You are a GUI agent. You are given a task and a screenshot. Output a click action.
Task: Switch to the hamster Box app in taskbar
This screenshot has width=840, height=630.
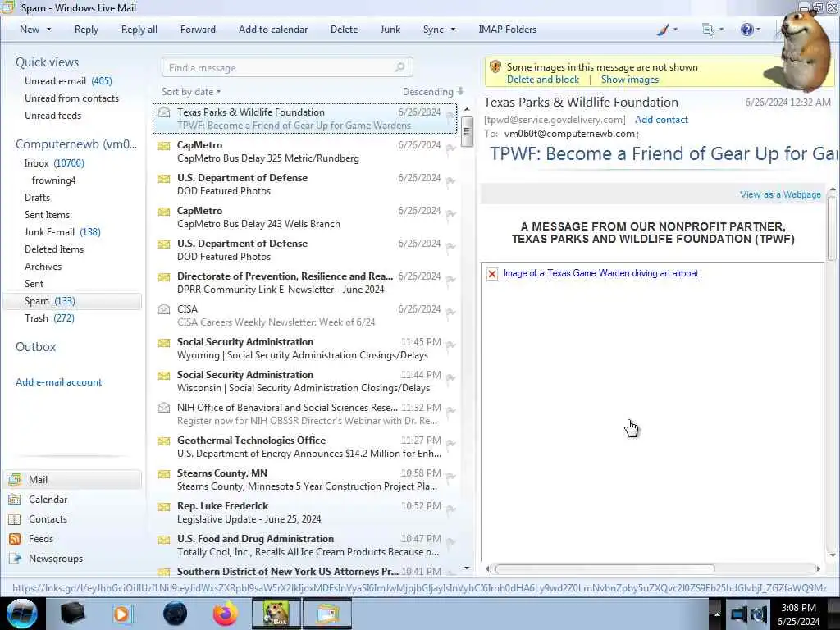[x=276, y=614]
